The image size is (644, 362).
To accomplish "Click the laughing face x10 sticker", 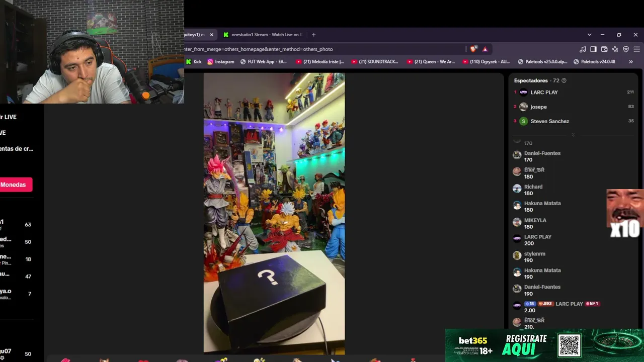I will [x=625, y=214].
